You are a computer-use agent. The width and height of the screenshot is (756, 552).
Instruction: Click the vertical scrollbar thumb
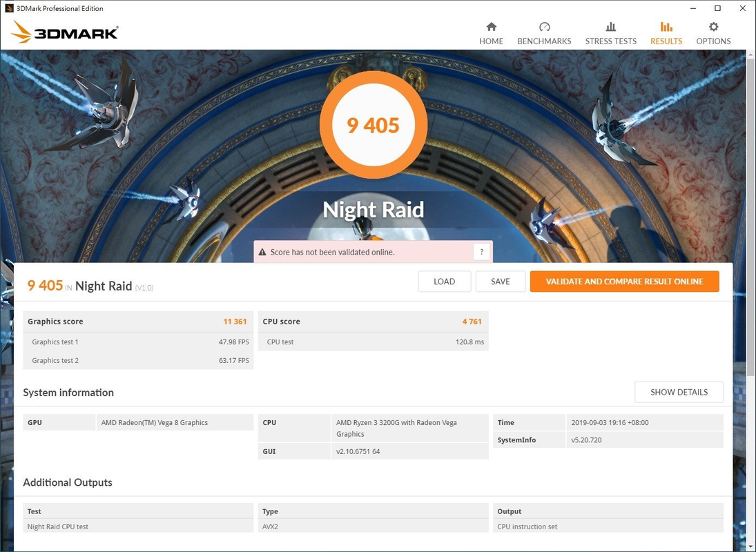[750, 217]
